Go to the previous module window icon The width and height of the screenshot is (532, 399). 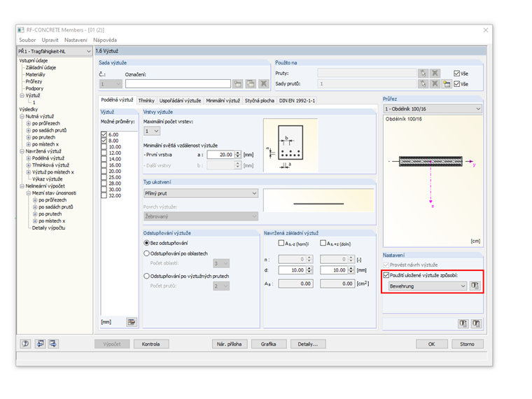pyautogui.click(x=40, y=344)
